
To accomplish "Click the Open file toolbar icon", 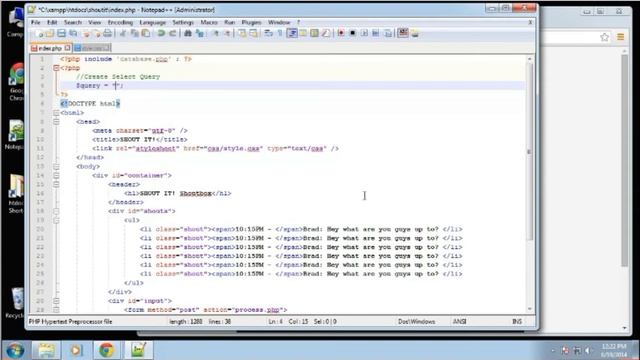I will coord(50,33).
